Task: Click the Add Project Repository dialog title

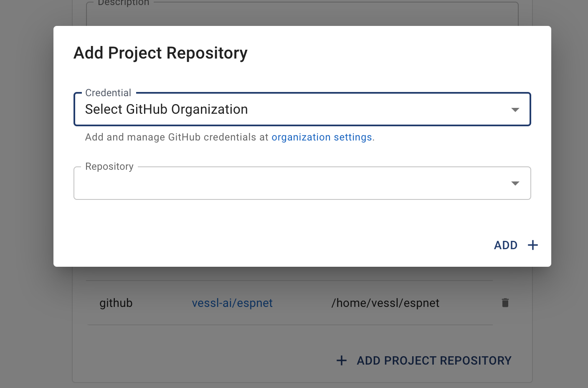Action: click(x=160, y=53)
